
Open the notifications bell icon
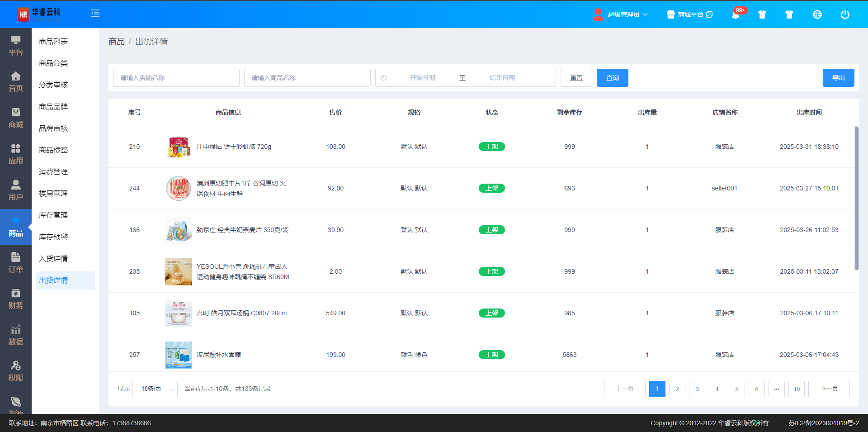[736, 14]
